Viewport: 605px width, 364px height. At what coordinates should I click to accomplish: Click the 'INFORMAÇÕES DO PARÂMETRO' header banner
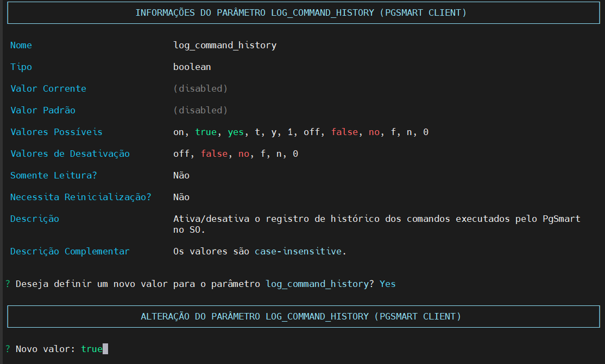point(303,12)
